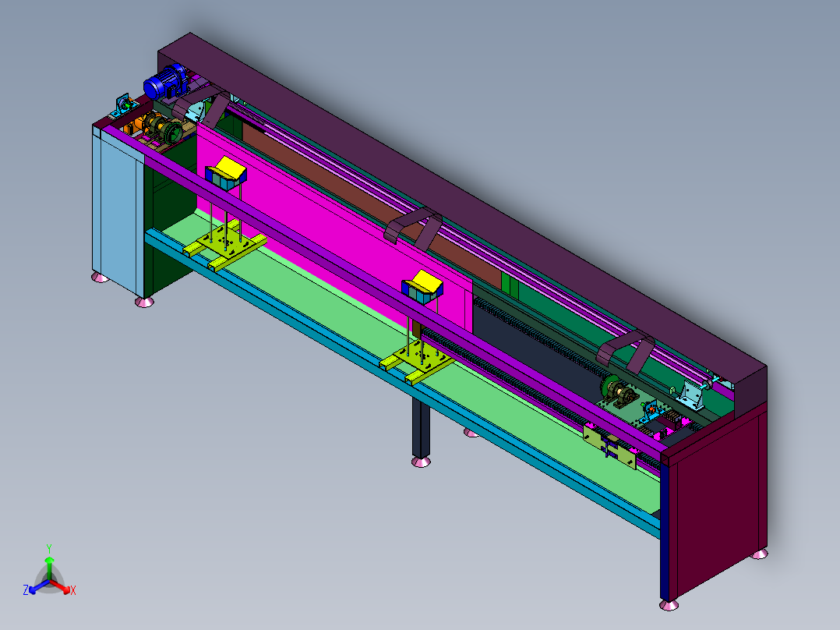The height and width of the screenshot is (630, 840).
Task: Select the orange coupling at the left end drive
Action: click(x=135, y=125)
